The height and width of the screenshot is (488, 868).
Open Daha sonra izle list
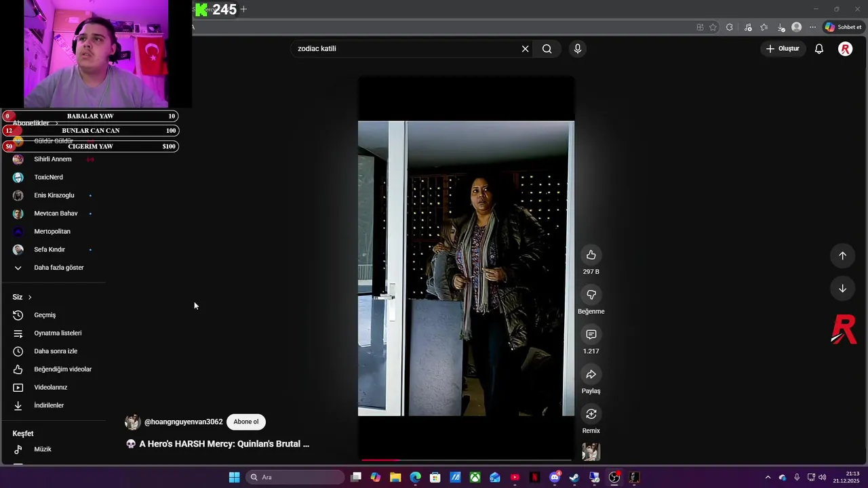point(56,351)
